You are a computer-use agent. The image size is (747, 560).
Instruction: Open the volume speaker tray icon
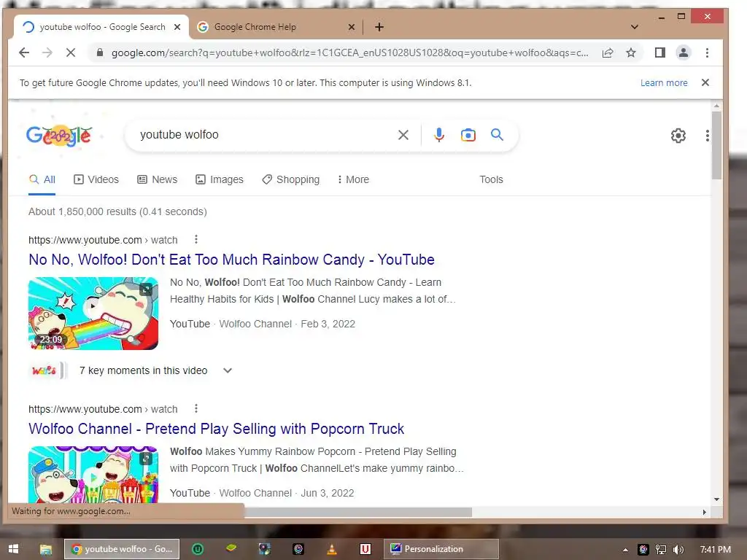[x=678, y=550]
